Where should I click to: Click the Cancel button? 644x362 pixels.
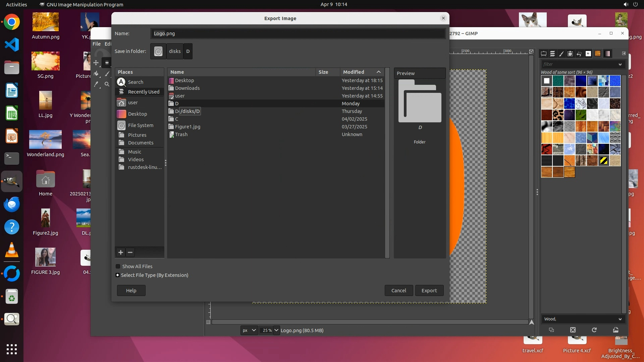click(398, 291)
